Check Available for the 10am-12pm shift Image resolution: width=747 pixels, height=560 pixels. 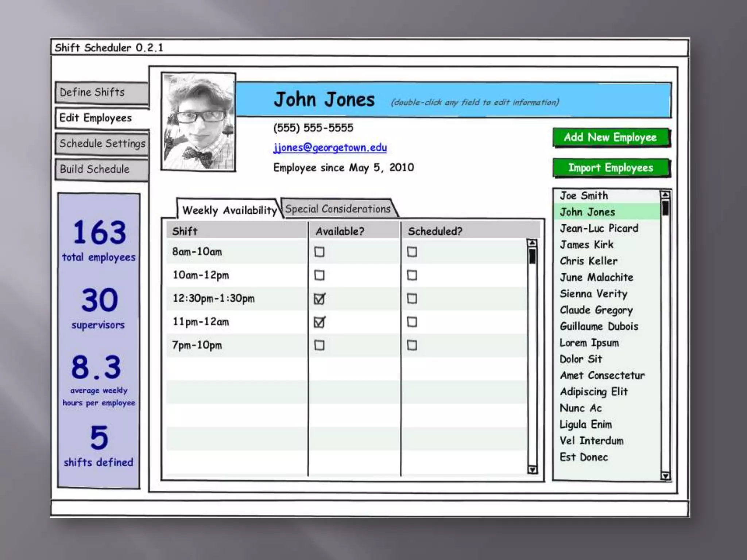[x=319, y=275]
